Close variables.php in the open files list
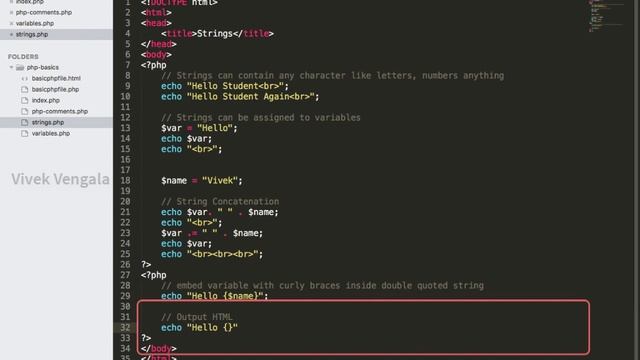The width and height of the screenshot is (640, 360). point(11,24)
